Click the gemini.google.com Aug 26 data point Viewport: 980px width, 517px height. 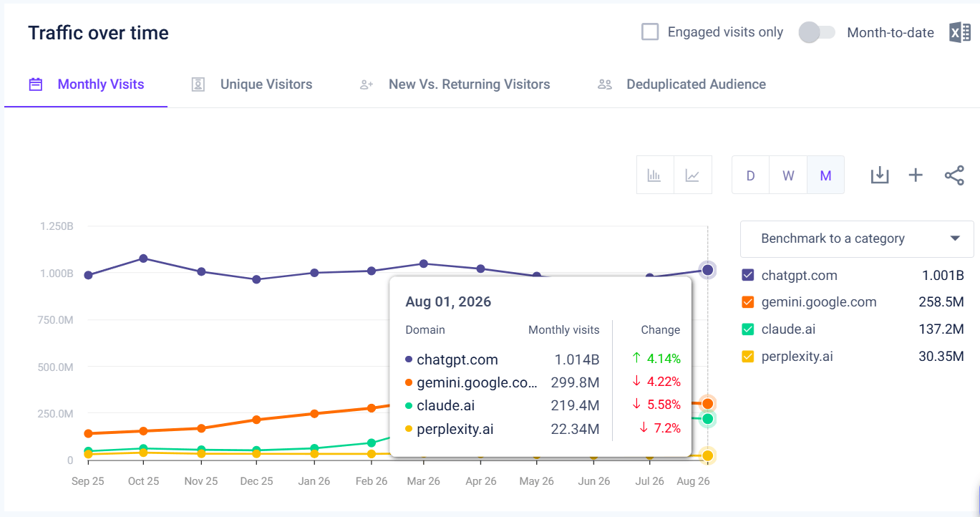pyautogui.click(x=707, y=404)
